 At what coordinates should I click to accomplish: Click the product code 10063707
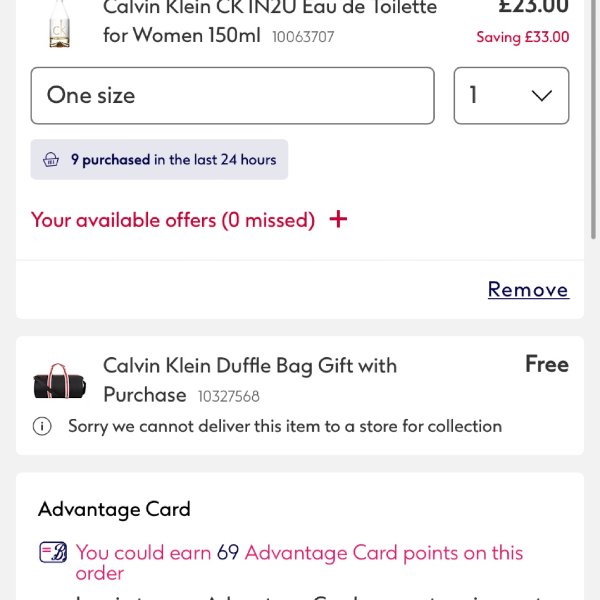(303, 38)
